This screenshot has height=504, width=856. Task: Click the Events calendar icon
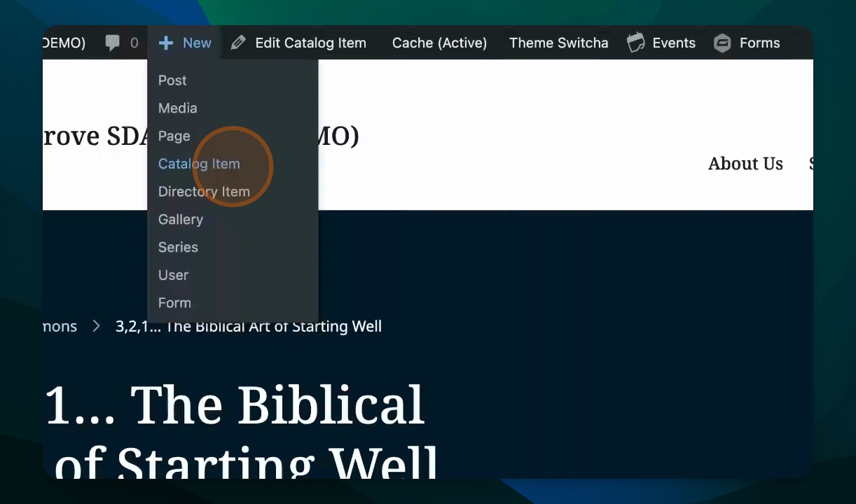click(635, 43)
